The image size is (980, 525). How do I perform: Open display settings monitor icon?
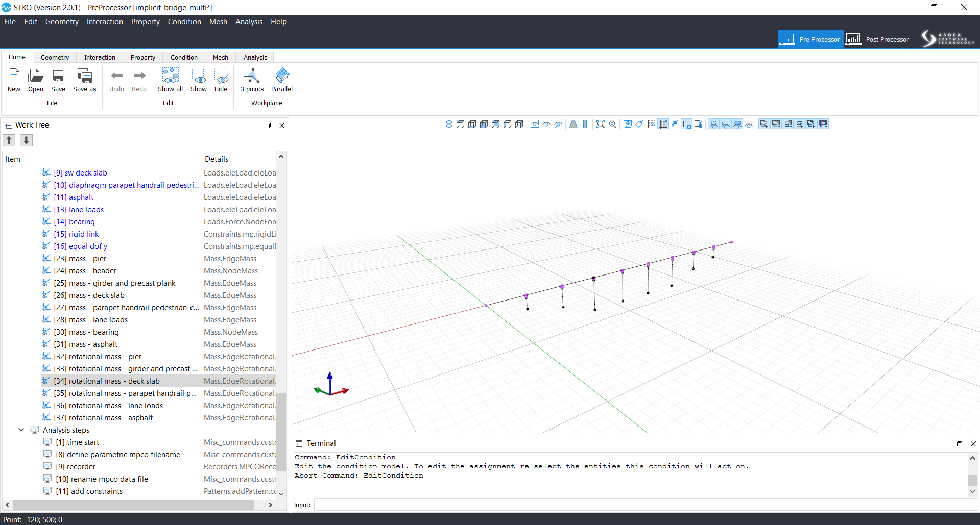tap(628, 124)
